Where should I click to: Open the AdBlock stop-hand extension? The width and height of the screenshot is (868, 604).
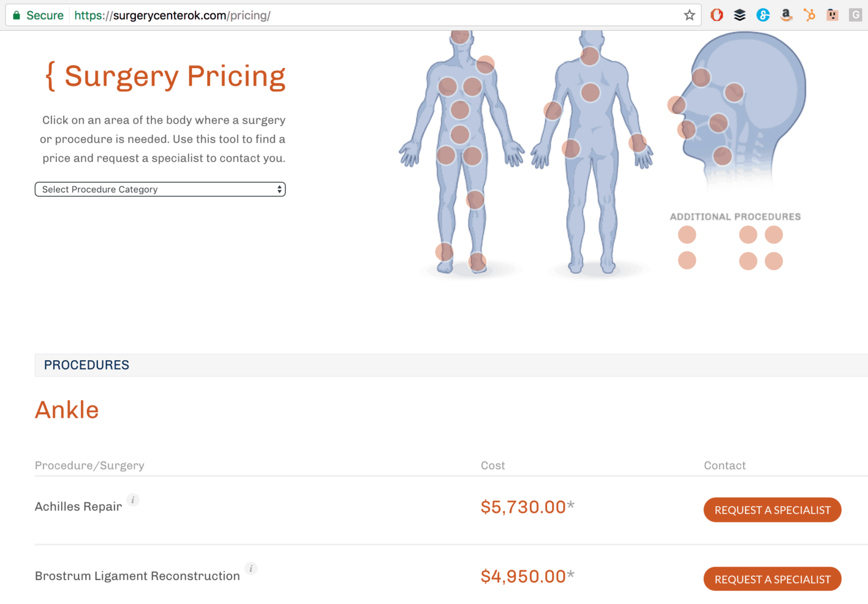click(717, 15)
